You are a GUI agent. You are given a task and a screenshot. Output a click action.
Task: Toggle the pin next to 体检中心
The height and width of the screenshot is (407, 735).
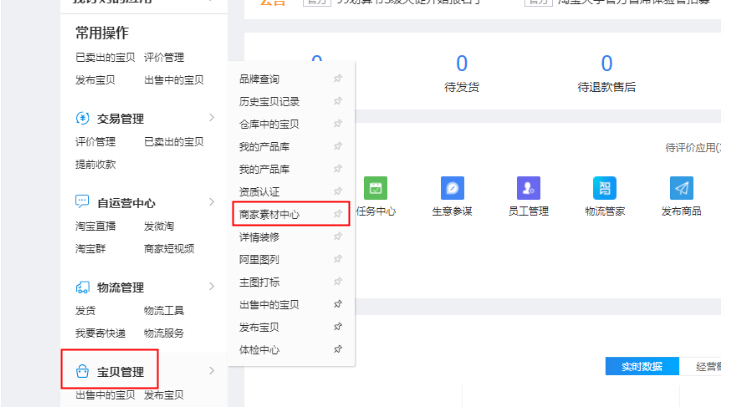tap(338, 350)
